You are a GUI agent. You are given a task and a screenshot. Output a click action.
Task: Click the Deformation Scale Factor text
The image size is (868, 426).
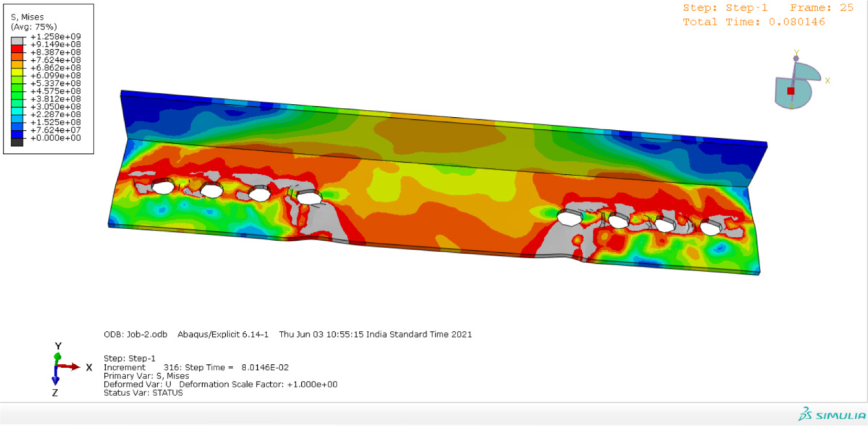tap(258, 385)
